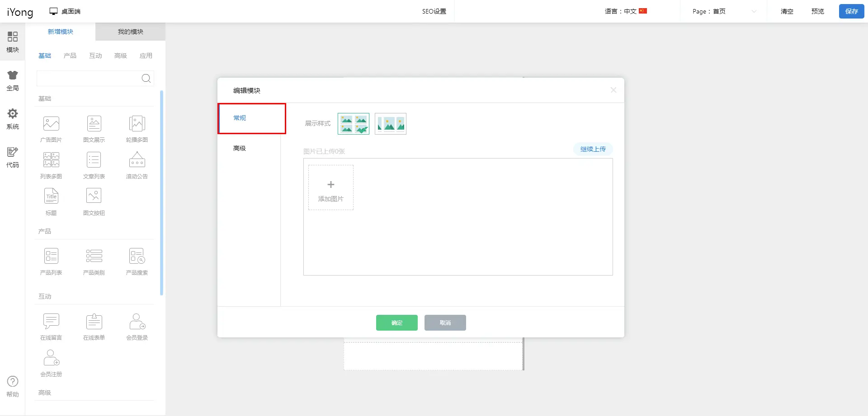
Task: Switch to the 我的模块 tab
Action: [x=130, y=32]
